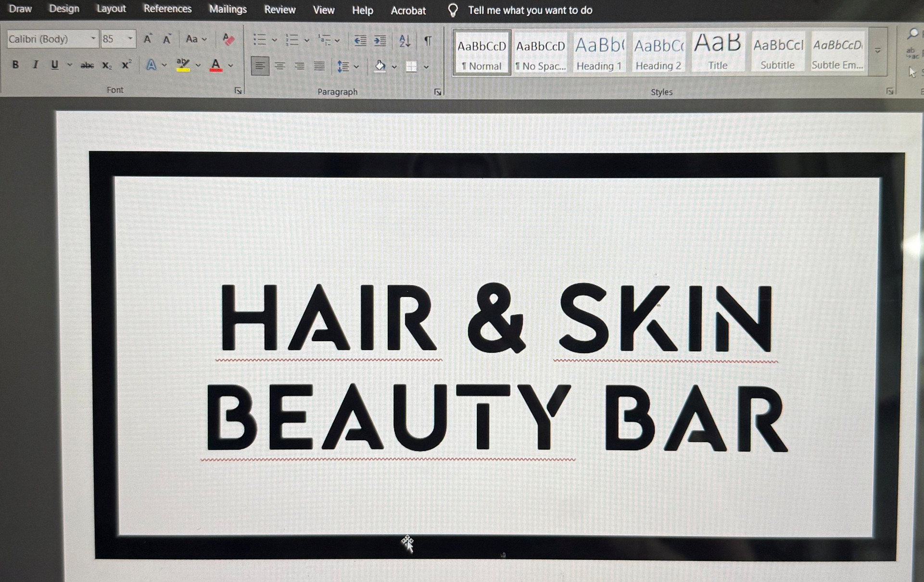924x582 pixels.
Task: Toggle Subscript formatting
Action: pos(107,65)
